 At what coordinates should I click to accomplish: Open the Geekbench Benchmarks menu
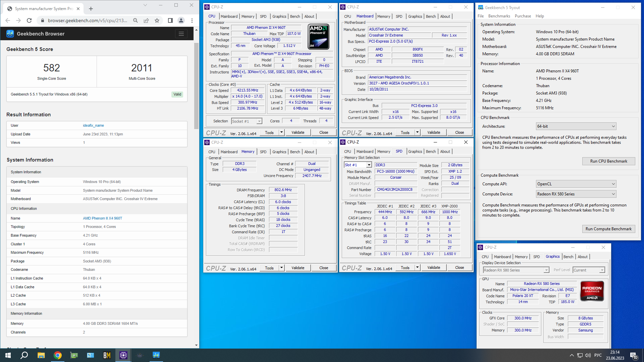499,16
